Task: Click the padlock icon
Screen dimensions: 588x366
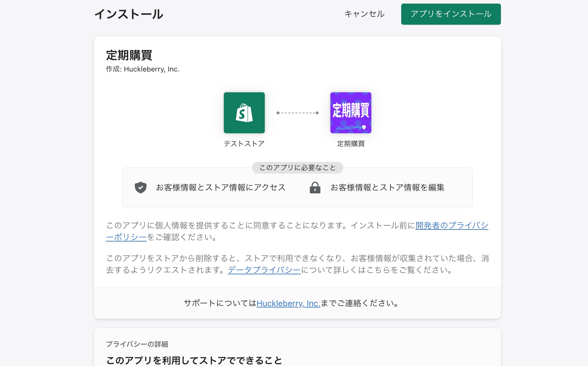Action: pyautogui.click(x=315, y=188)
